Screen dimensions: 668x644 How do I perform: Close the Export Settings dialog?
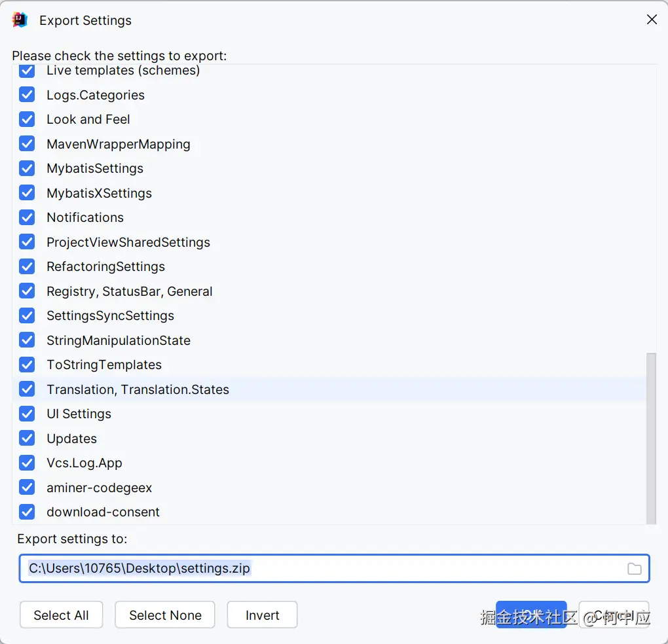click(652, 20)
